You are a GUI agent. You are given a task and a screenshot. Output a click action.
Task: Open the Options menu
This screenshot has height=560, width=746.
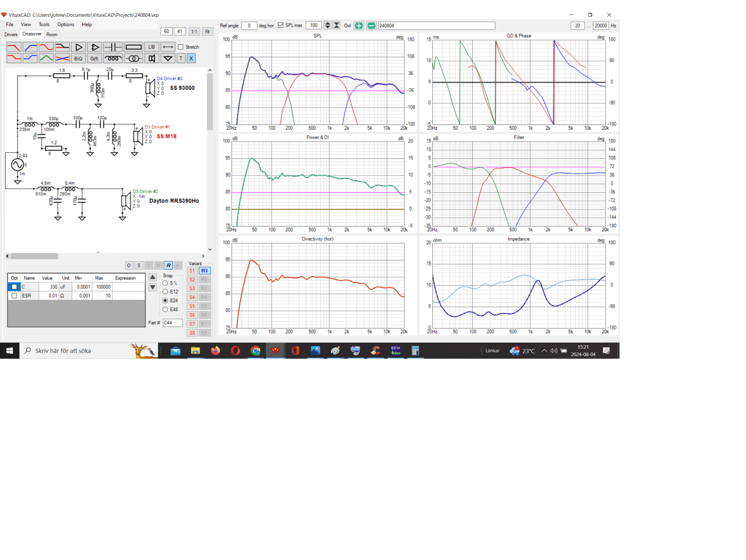pos(66,24)
